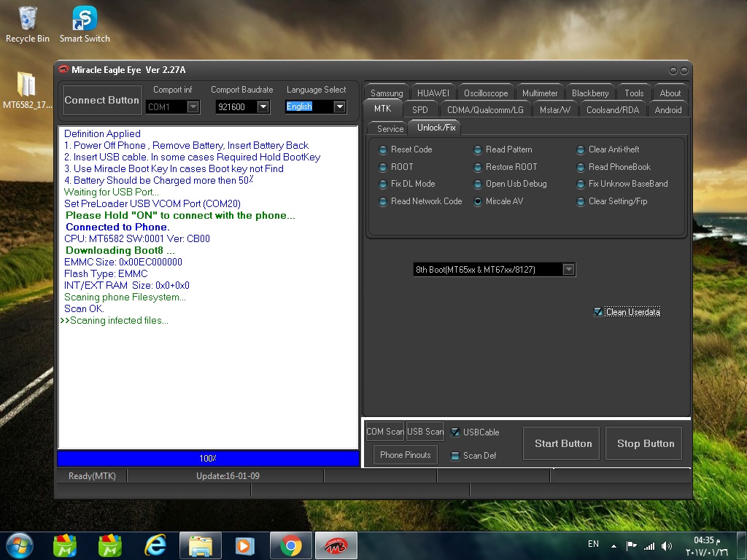Viewport: 747px width, 560px height.
Task: Switch to the HUAWEI tab
Action: [x=433, y=93]
